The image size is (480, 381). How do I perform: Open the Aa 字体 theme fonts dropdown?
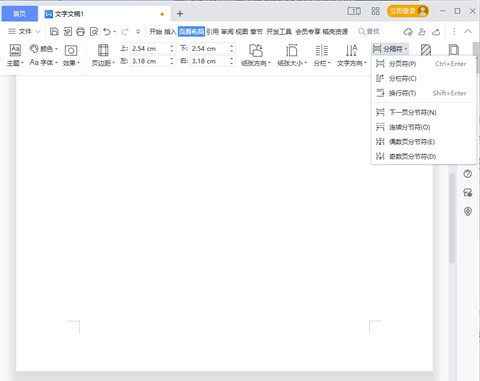pos(44,62)
